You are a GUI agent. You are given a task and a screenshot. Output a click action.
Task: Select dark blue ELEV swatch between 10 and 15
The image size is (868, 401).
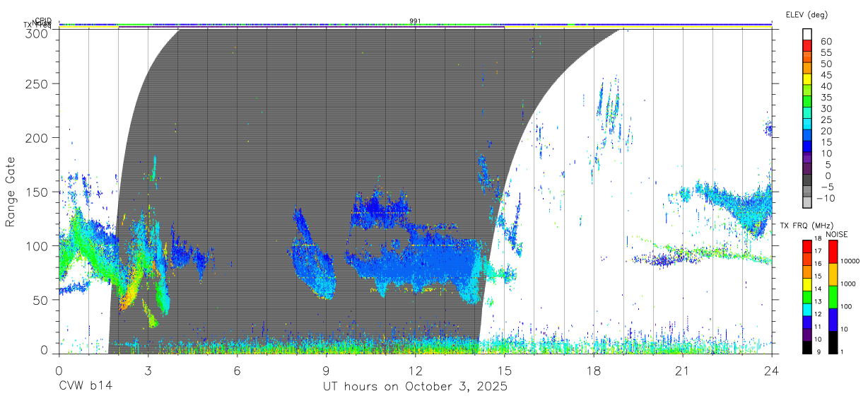808,146
